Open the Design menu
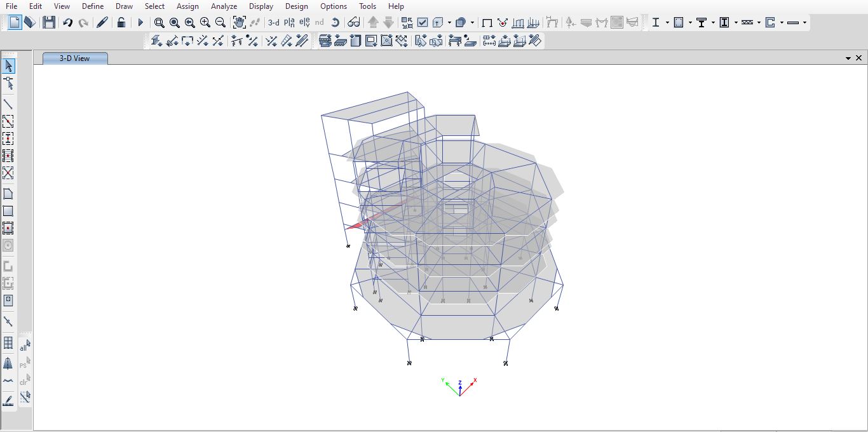Viewport: 868px width, 432px height. [x=297, y=6]
